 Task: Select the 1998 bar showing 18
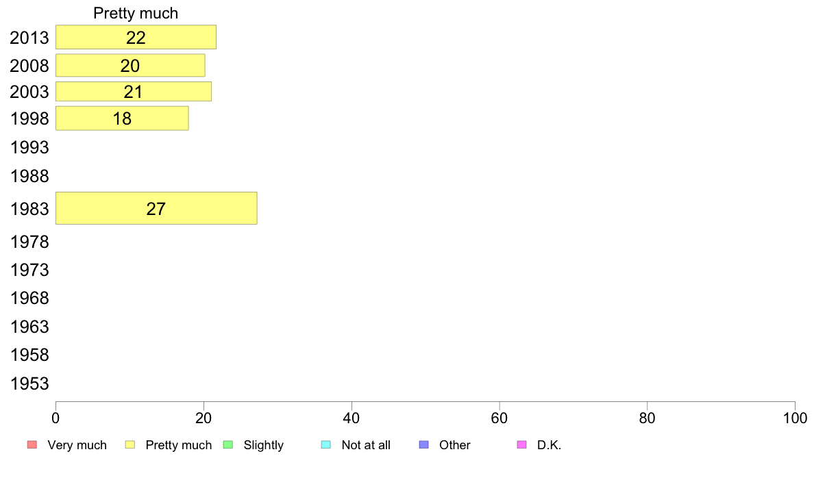click(x=122, y=118)
